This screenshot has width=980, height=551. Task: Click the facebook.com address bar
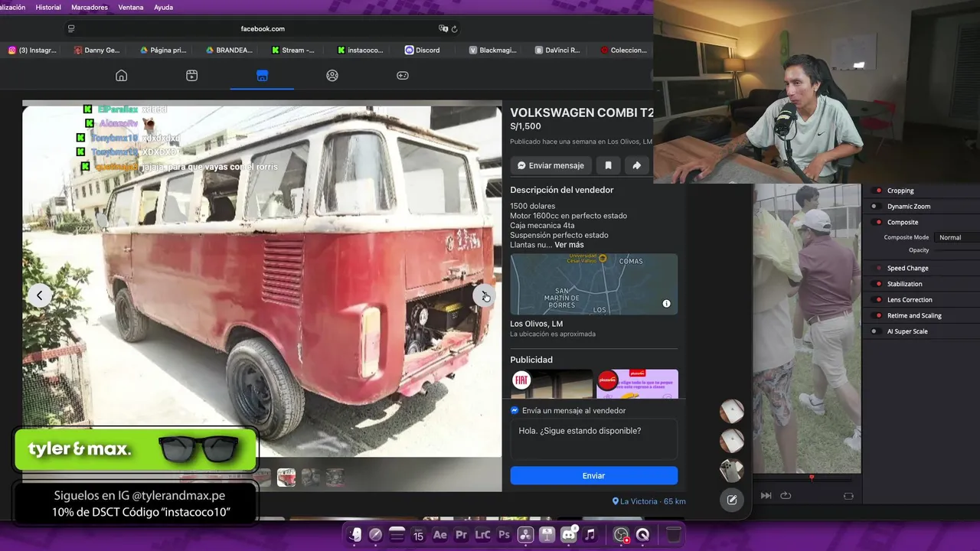(263, 29)
